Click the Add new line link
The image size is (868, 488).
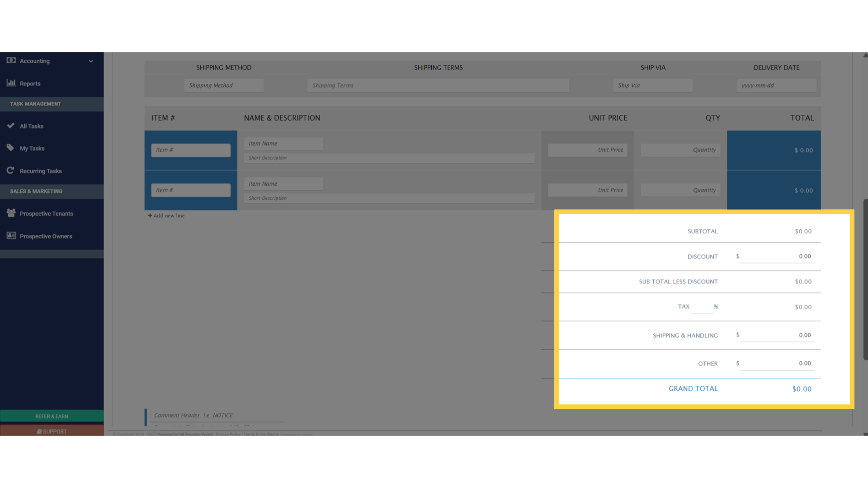pos(169,216)
